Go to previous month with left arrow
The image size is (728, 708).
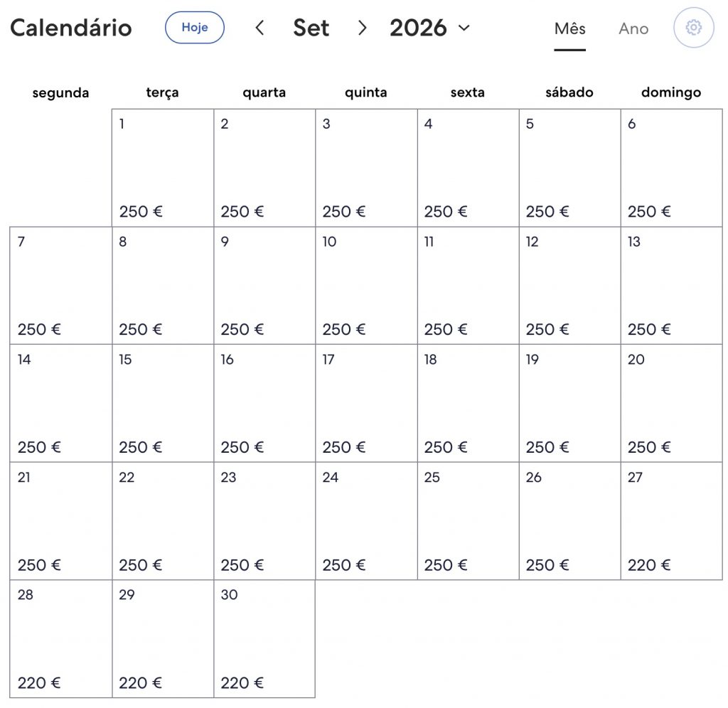coord(260,28)
